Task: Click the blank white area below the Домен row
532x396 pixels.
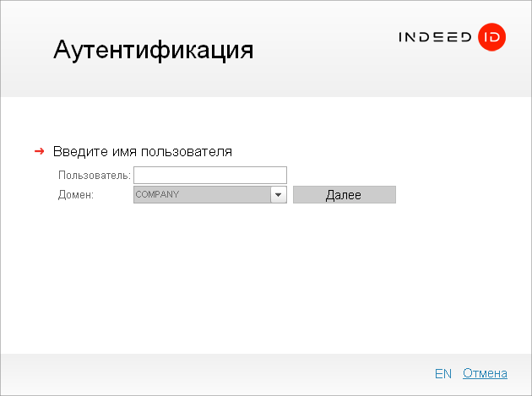Action: [x=253, y=270]
